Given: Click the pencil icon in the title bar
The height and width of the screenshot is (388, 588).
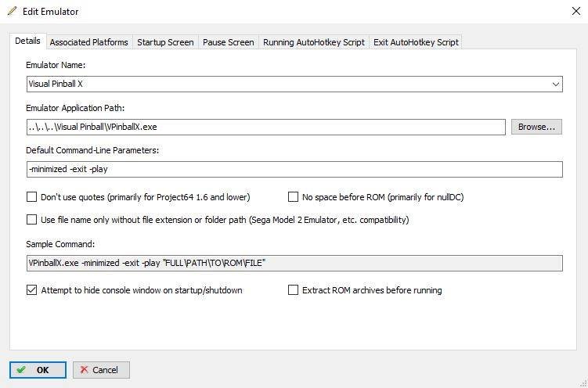Looking at the screenshot, I should (12, 11).
